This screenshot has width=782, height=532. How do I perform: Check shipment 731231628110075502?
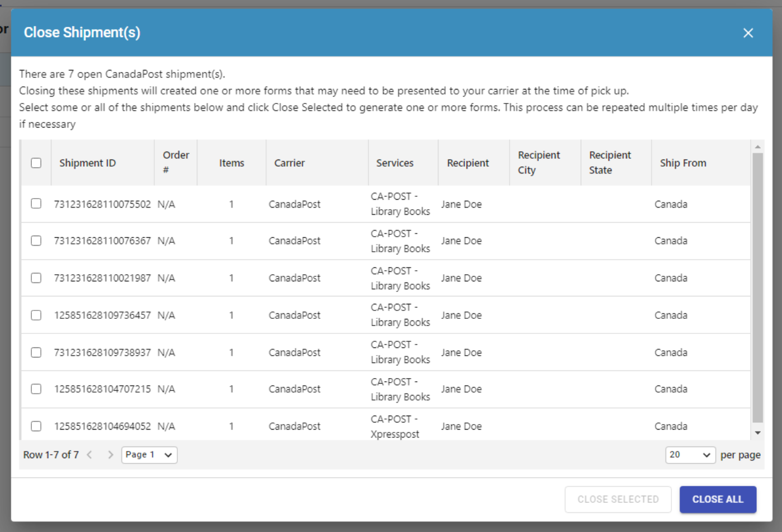[x=36, y=204]
